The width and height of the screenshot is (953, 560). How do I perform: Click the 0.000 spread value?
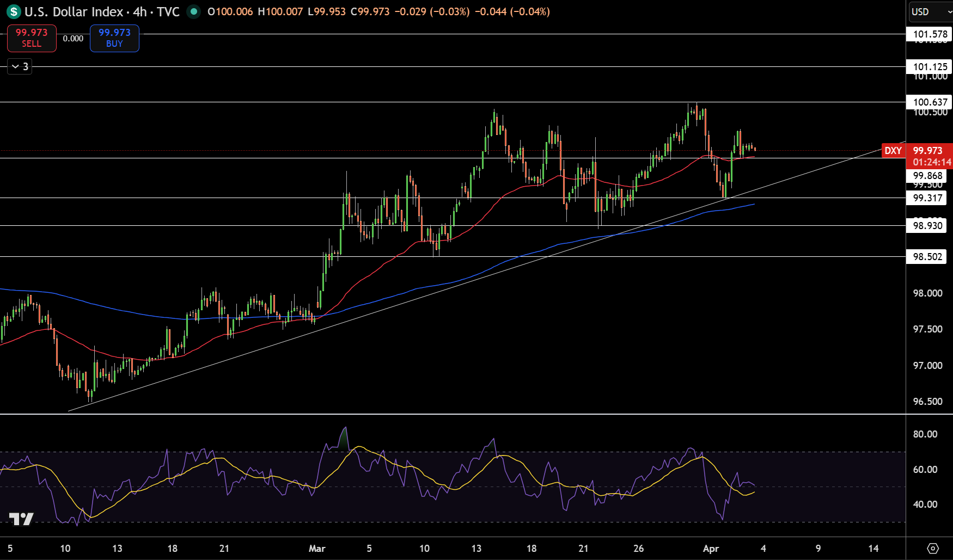(x=73, y=39)
